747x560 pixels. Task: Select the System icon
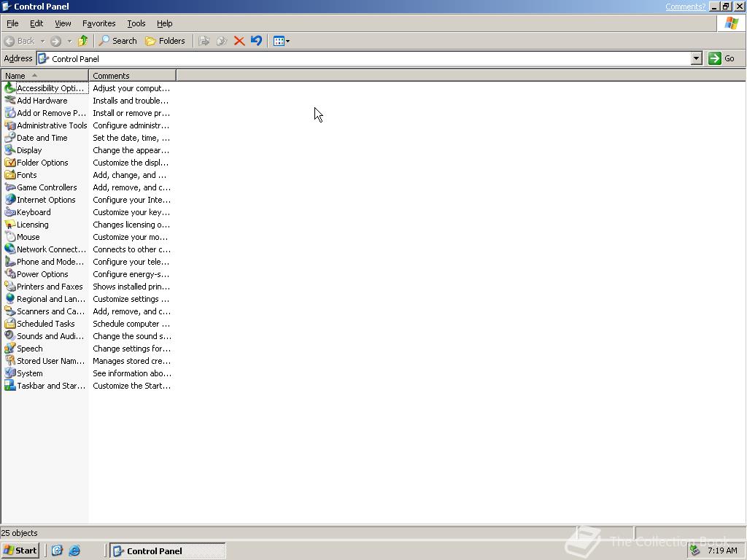click(10, 373)
